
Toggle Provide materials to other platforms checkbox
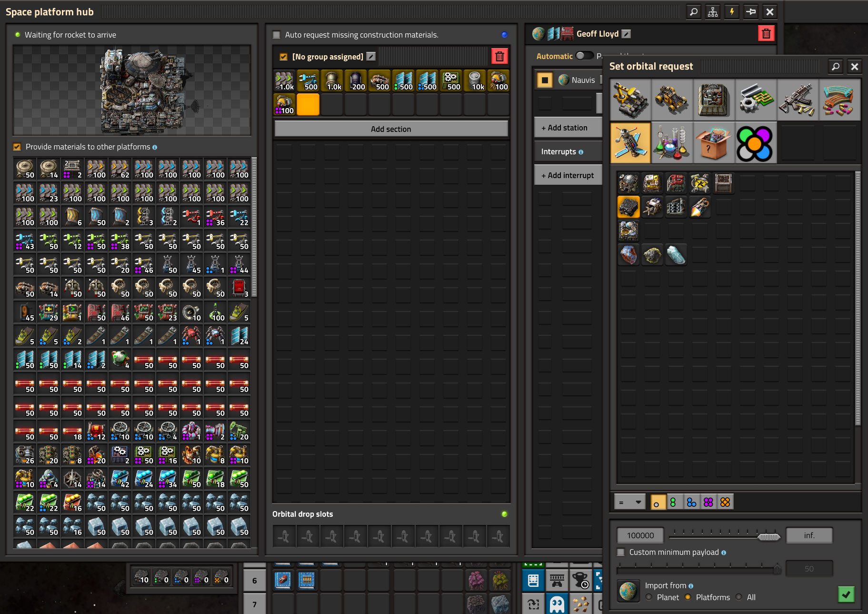click(x=17, y=147)
